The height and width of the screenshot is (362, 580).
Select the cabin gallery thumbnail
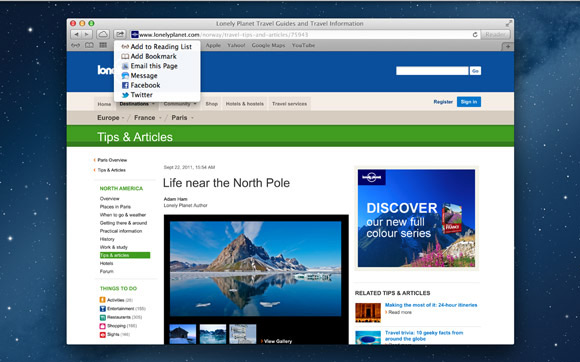tap(183, 334)
